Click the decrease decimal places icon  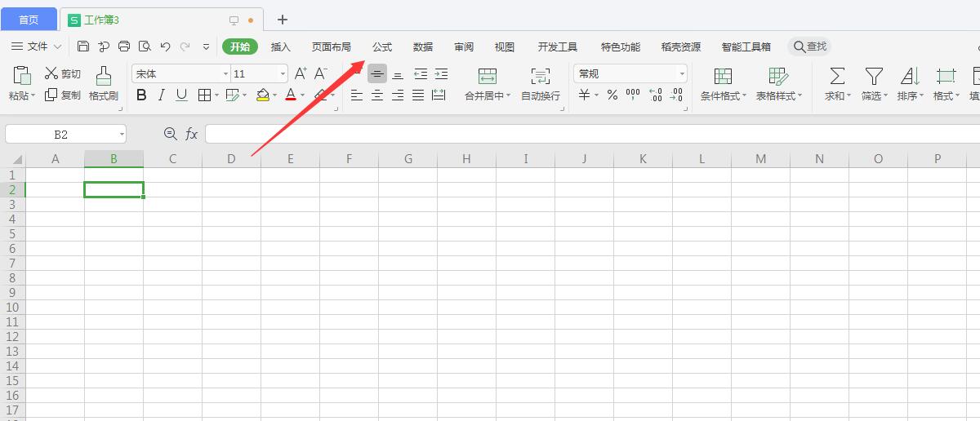(676, 95)
